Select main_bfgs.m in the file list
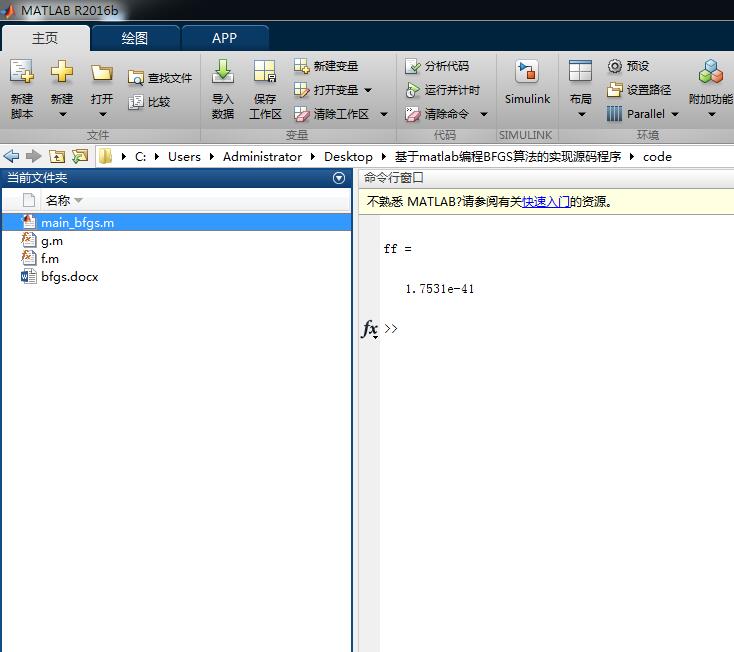 tap(176, 222)
